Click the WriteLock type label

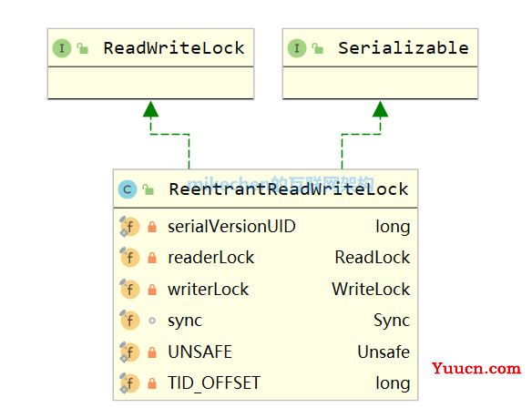(371, 290)
